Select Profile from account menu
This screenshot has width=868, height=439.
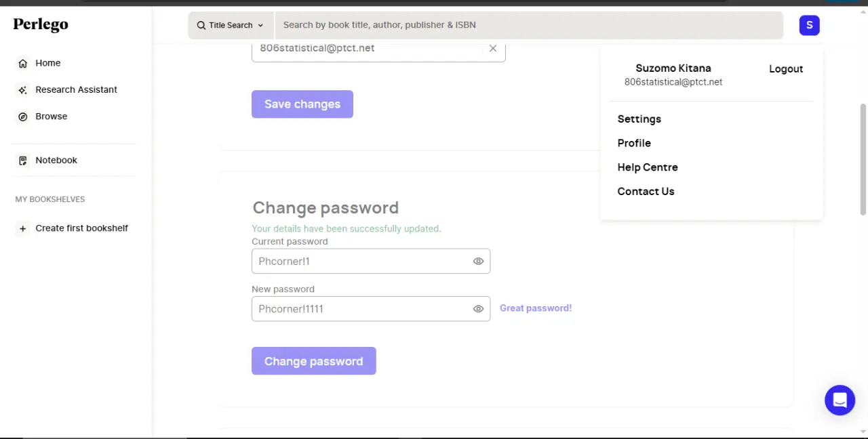[634, 143]
